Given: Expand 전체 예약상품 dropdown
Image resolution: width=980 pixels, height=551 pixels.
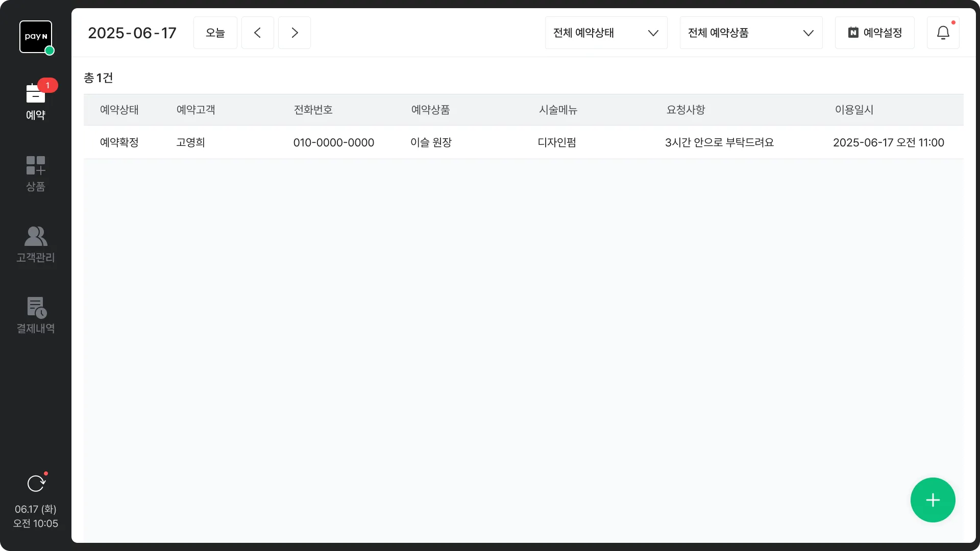Looking at the screenshot, I should coord(751,33).
